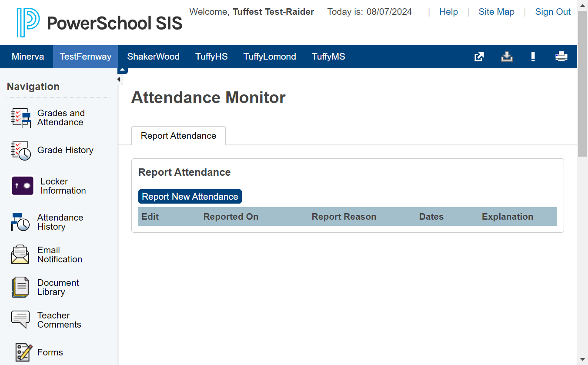The width and height of the screenshot is (588, 365).
Task: Switch to the ShakerWood student tab
Action: coord(154,57)
